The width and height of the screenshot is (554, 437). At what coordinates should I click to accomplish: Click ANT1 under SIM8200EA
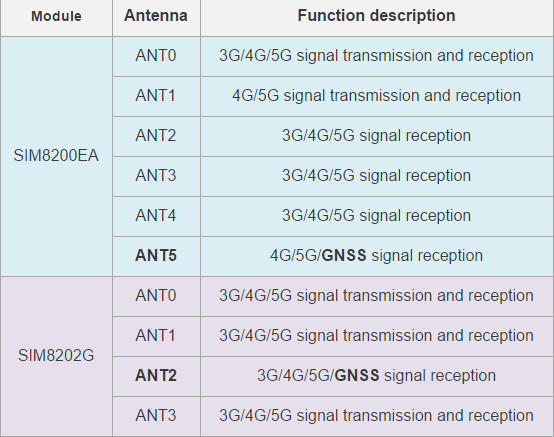[156, 96]
